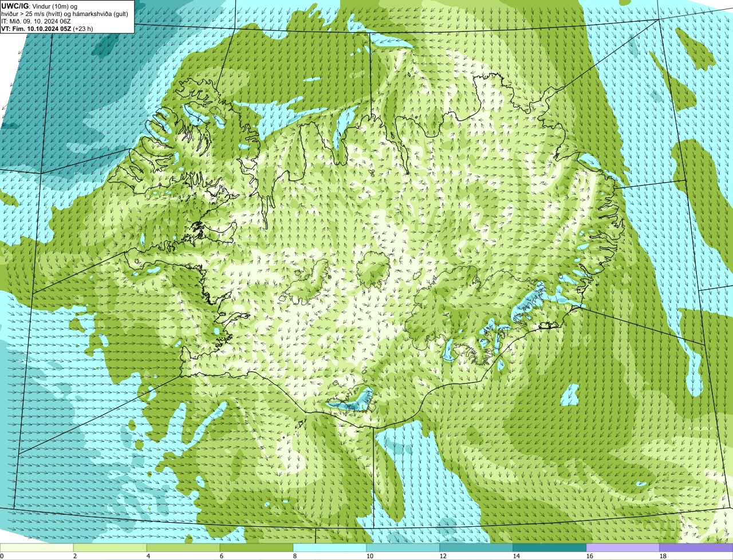The image size is (733, 560).
Task: Select the 4–6 m/s green legend swatch
Action: pos(183,547)
